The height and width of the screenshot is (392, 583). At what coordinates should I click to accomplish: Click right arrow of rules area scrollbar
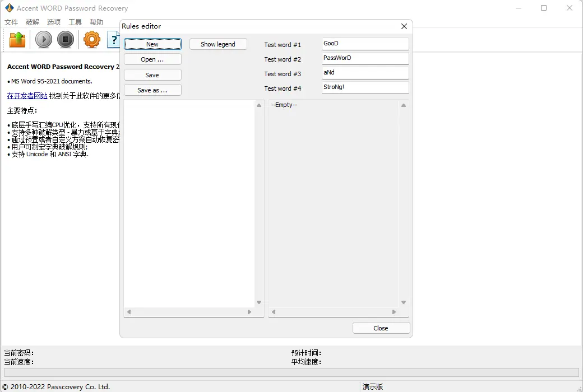point(249,312)
